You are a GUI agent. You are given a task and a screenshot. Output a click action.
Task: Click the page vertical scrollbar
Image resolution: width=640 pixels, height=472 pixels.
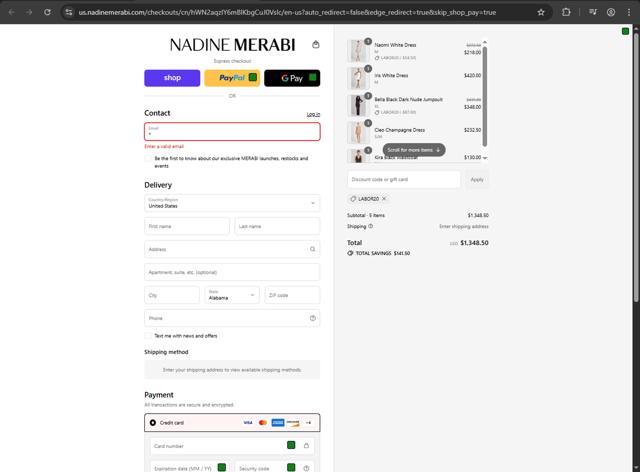(x=636, y=167)
